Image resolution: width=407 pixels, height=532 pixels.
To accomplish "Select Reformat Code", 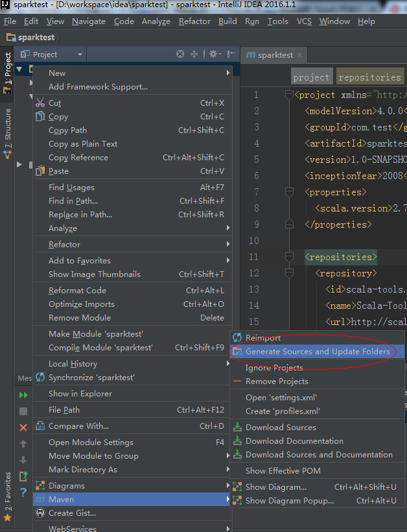I will pyautogui.click(x=132, y=291).
